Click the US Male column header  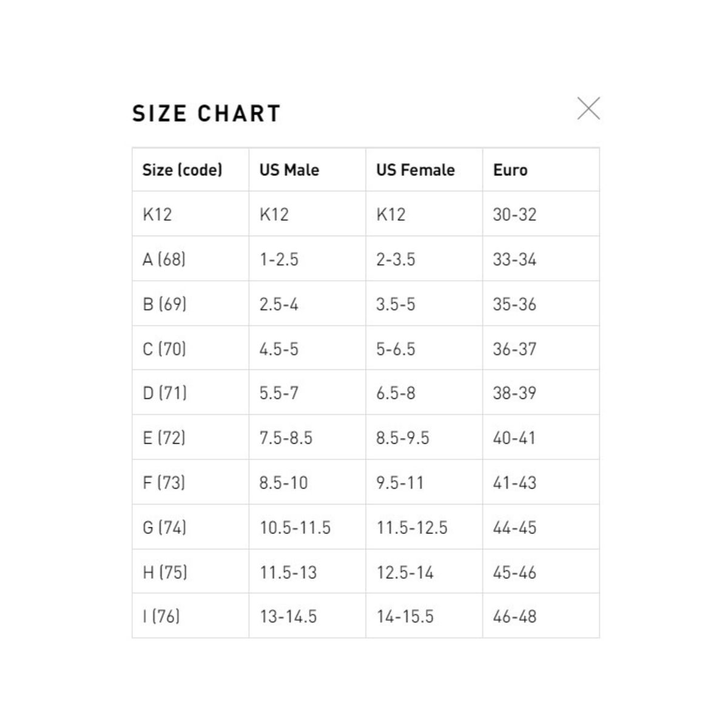289,170
